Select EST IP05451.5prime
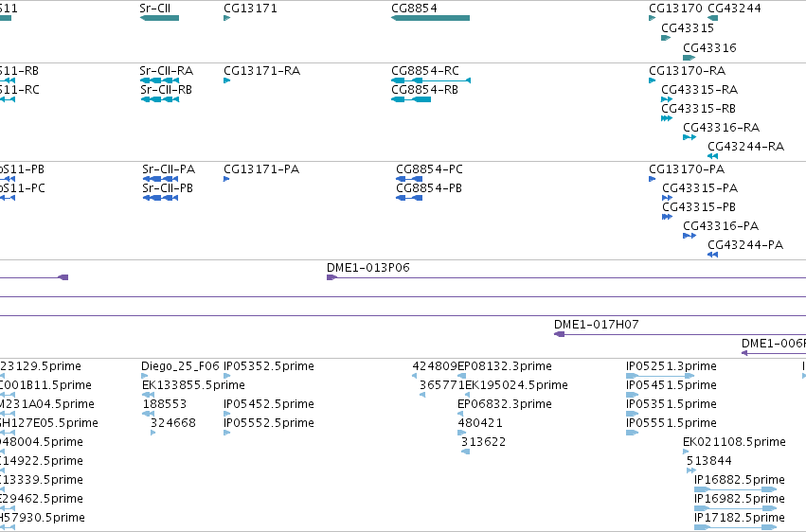The width and height of the screenshot is (806, 532). (x=671, y=385)
